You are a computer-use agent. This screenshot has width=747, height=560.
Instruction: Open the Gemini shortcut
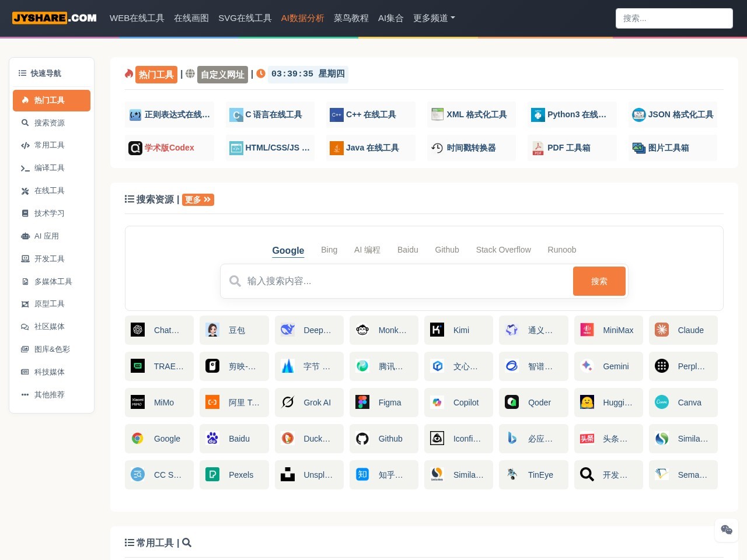point(609,366)
